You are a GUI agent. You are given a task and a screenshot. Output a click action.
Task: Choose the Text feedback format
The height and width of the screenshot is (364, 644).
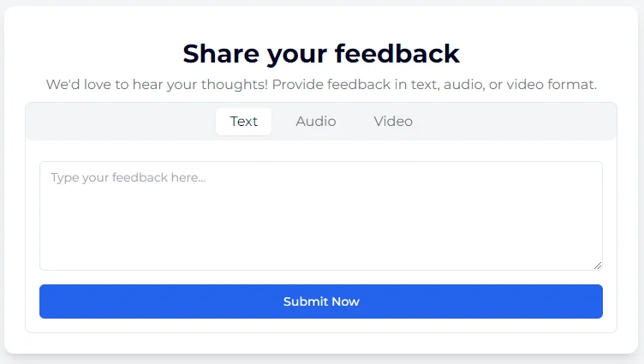point(243,122)
